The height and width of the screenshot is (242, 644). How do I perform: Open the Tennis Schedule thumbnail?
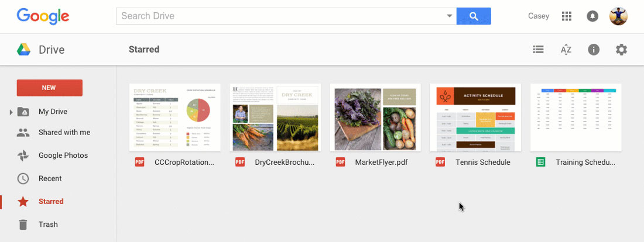pyautogui.click(x=475, y=117)
